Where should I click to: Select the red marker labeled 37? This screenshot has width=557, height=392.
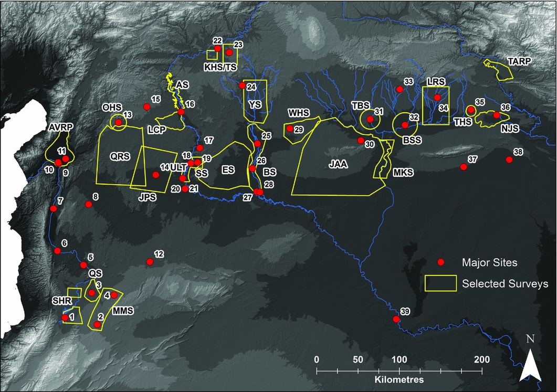point(463,167)
